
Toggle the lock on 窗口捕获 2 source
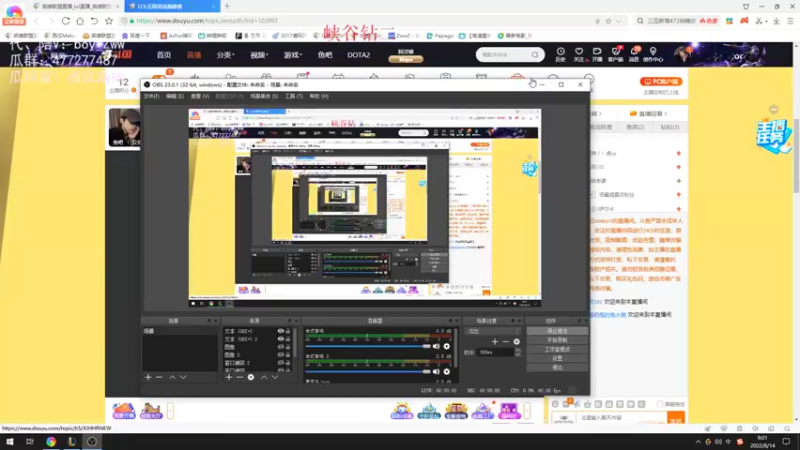pos(288,363)
